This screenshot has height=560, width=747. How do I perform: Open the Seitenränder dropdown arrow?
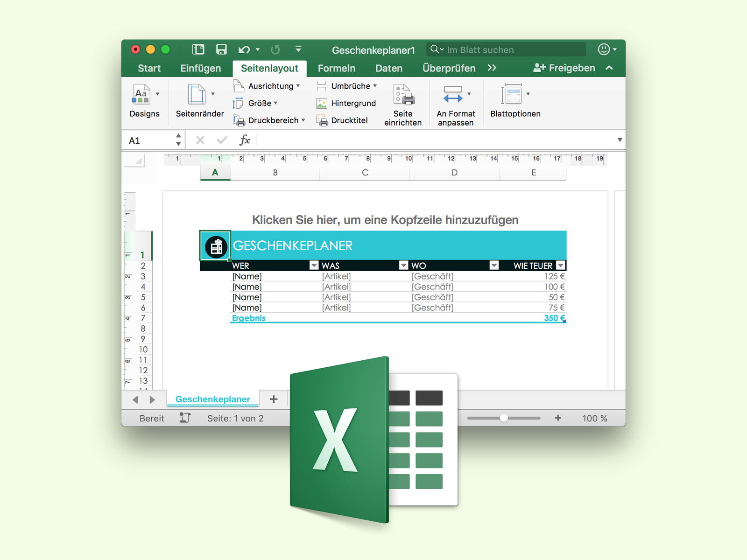tap(213, 94)
